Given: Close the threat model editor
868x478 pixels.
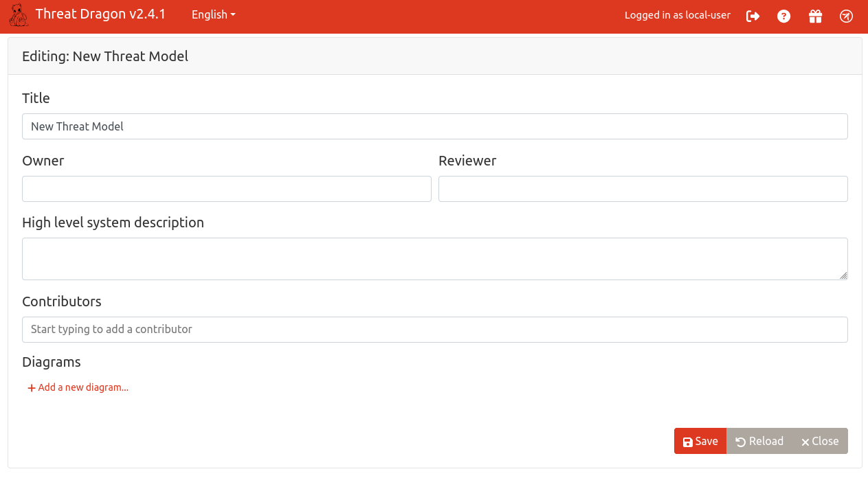Looking at the screenshot, I should coord(820,441).
